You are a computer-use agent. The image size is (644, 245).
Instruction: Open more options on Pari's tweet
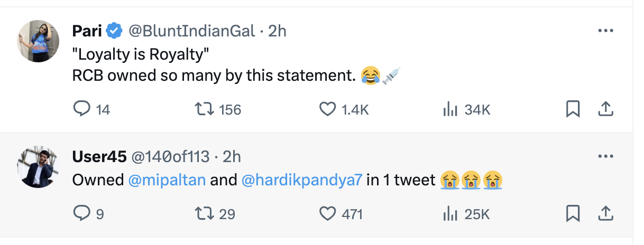tap(605, 31)
